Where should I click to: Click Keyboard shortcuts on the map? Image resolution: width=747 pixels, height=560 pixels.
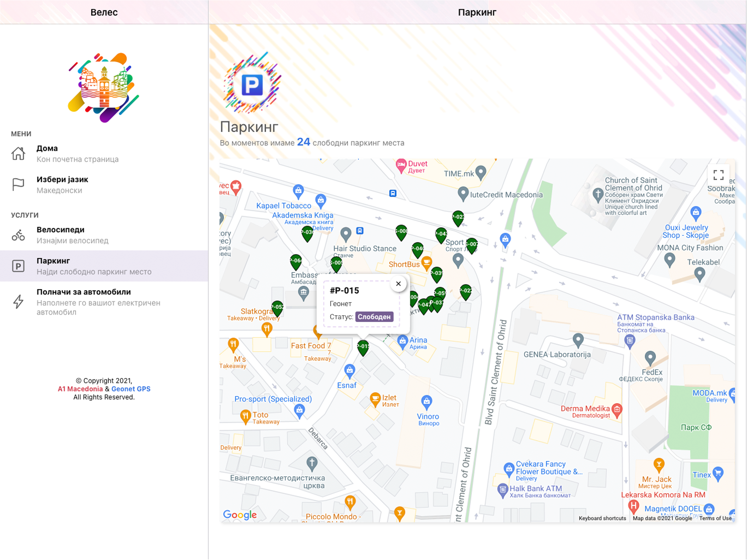pos(602,518)
